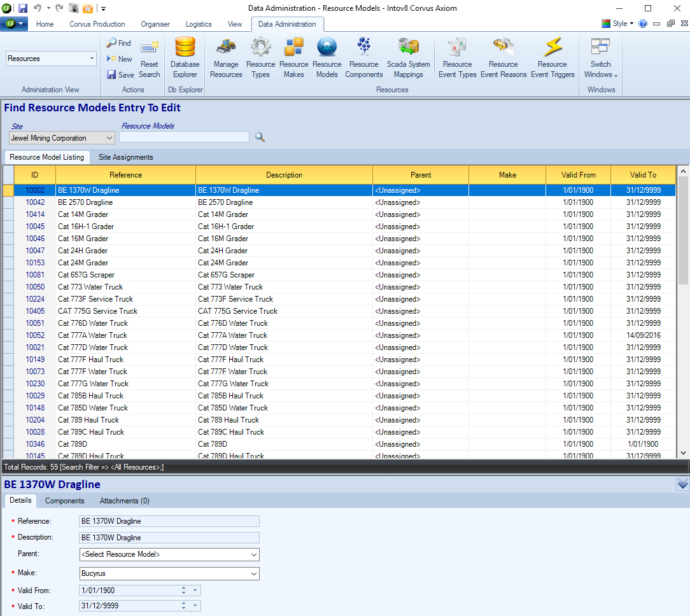Sort the table by the Make column header

507,175
